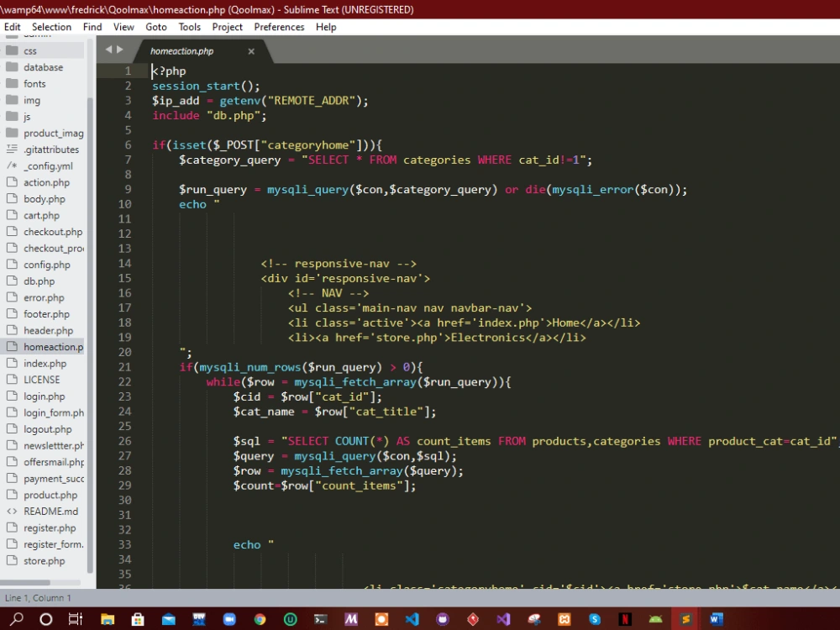Open Netflix from taskbar
This screenshot has width=840, height=630.
(625, 619)
